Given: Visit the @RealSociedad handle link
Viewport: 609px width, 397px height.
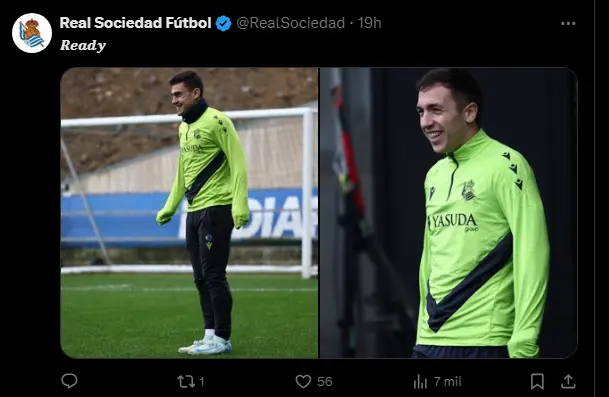Looking at the screenshot, I should [x=291, y=23].
